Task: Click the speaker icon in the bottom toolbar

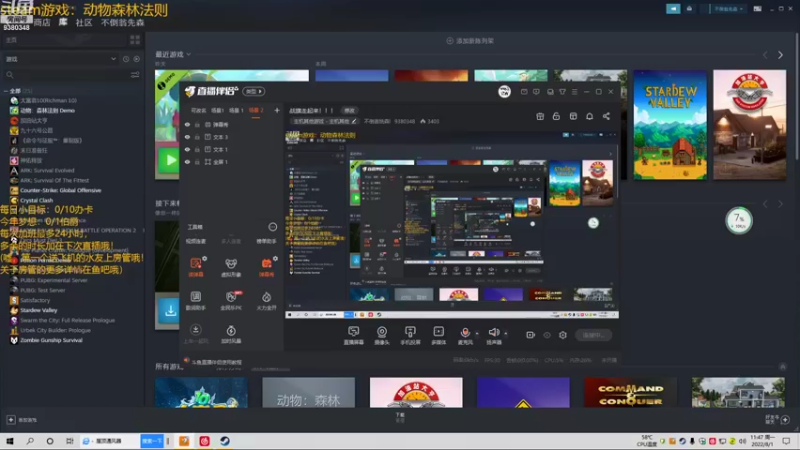Action: tap(493, 333)
